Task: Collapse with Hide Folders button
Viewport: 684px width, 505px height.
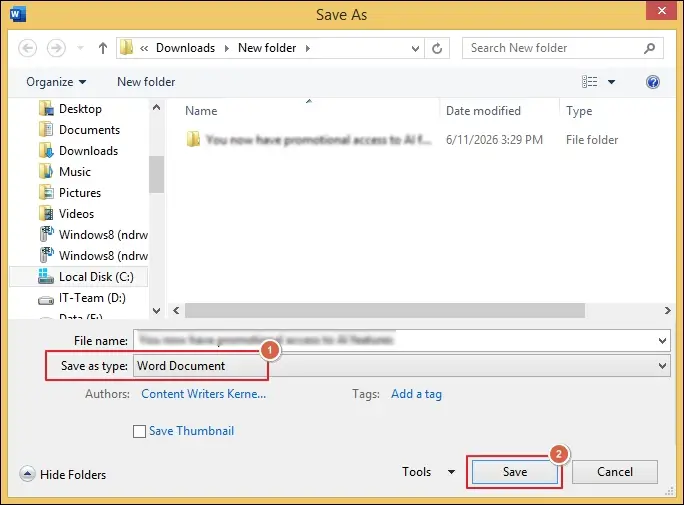Action: (x=63, y=474)
